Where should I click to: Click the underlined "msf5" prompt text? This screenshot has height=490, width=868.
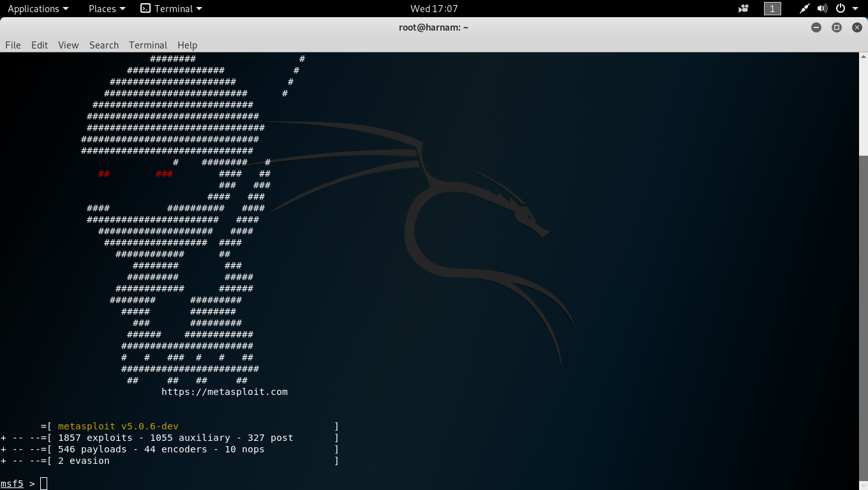coord(11,484)
